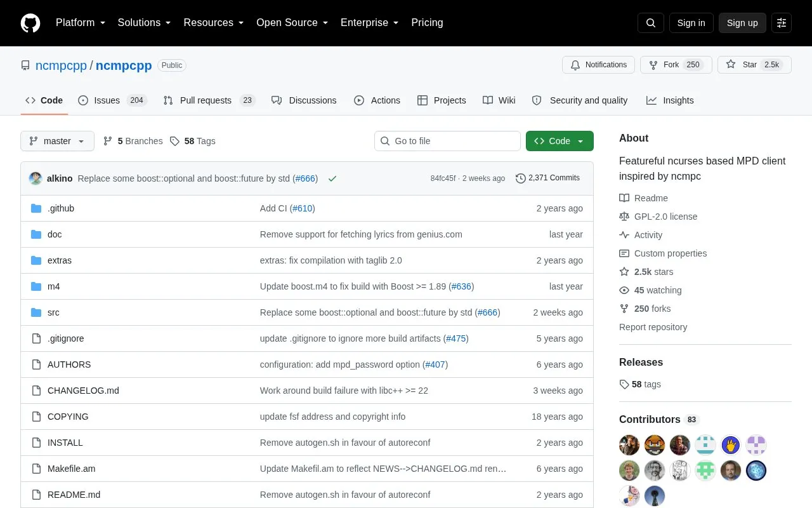812x508 pixels.
Task: Click the src folder icon
Action: [36, 312]
